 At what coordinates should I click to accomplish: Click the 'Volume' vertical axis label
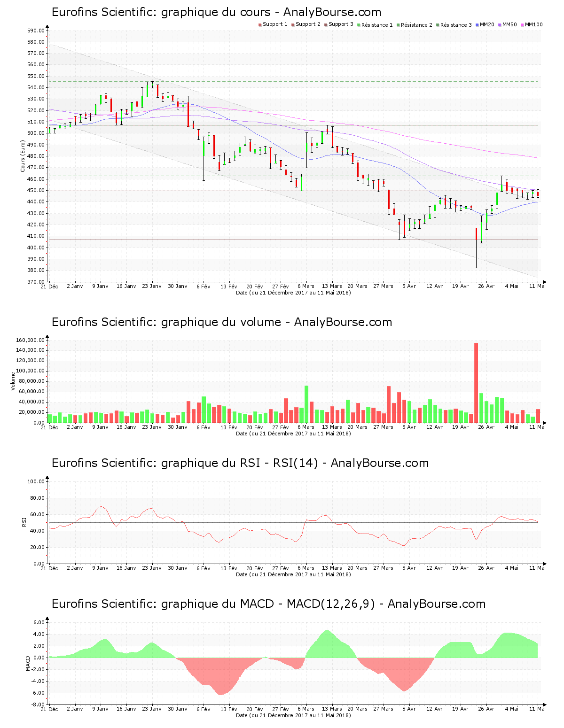tap(13, 381)
